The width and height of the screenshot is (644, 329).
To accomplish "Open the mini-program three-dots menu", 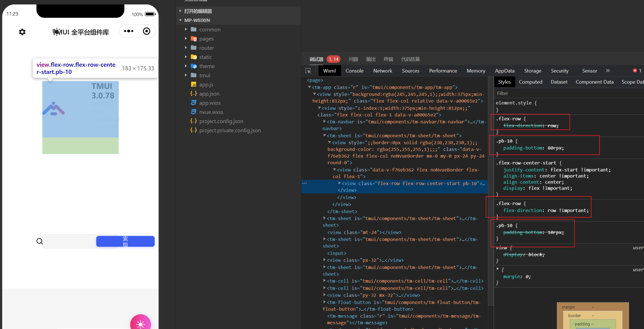I will click(129, 31).
